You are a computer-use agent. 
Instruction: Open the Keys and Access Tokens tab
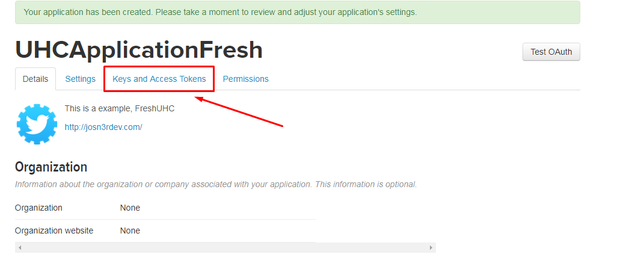[x=159, y=79]
